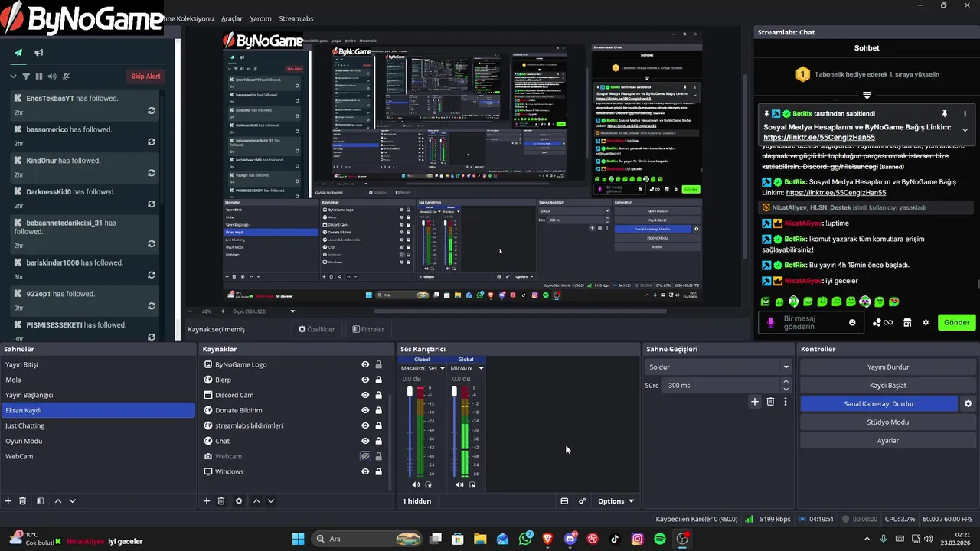Hide the ByNoGame Logo source

[x=365, y=364]
